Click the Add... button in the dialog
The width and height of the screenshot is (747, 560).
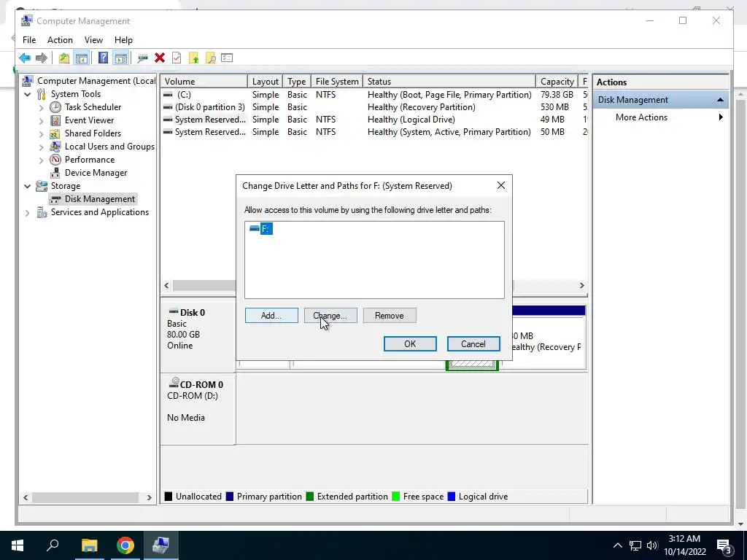coord(271,316)
